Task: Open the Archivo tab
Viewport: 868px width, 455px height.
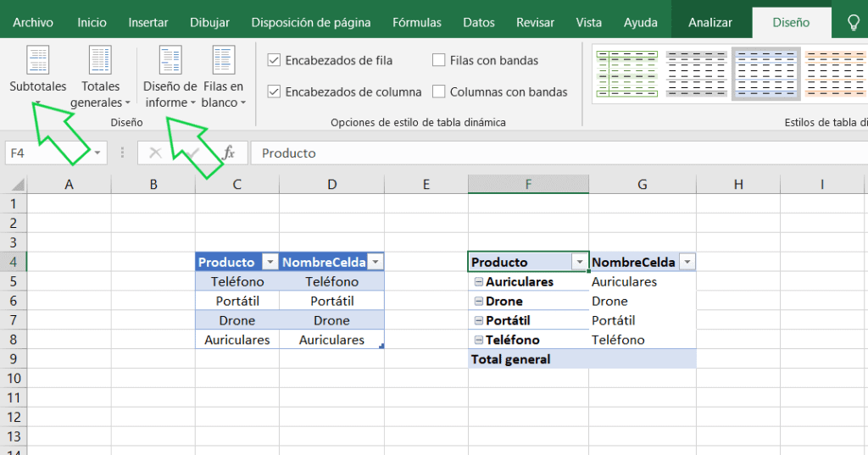Action: tap(33, 23)
